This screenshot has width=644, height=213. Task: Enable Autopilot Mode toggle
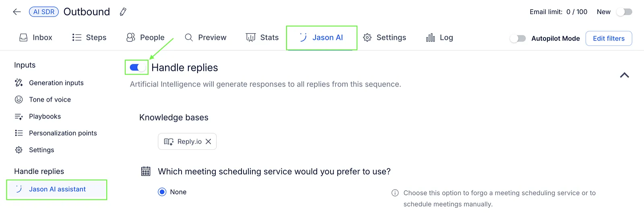click(x=518, y=38)
